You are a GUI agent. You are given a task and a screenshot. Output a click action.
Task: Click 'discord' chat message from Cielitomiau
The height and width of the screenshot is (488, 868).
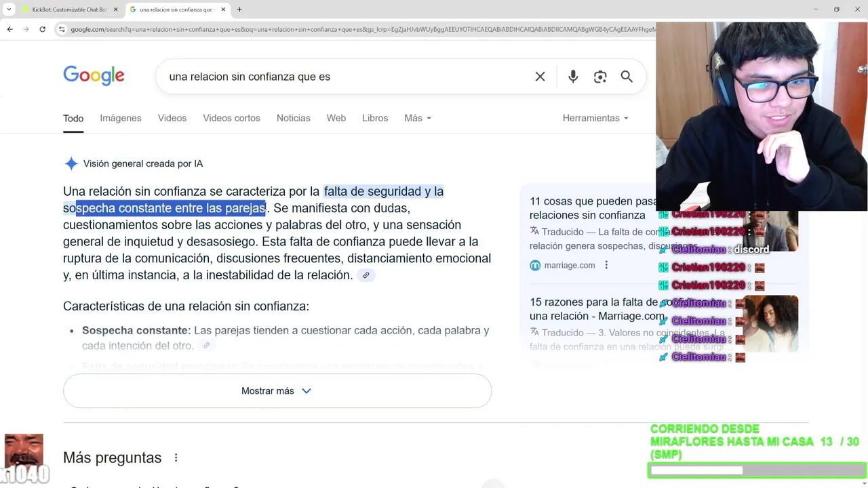pos(751,249)
